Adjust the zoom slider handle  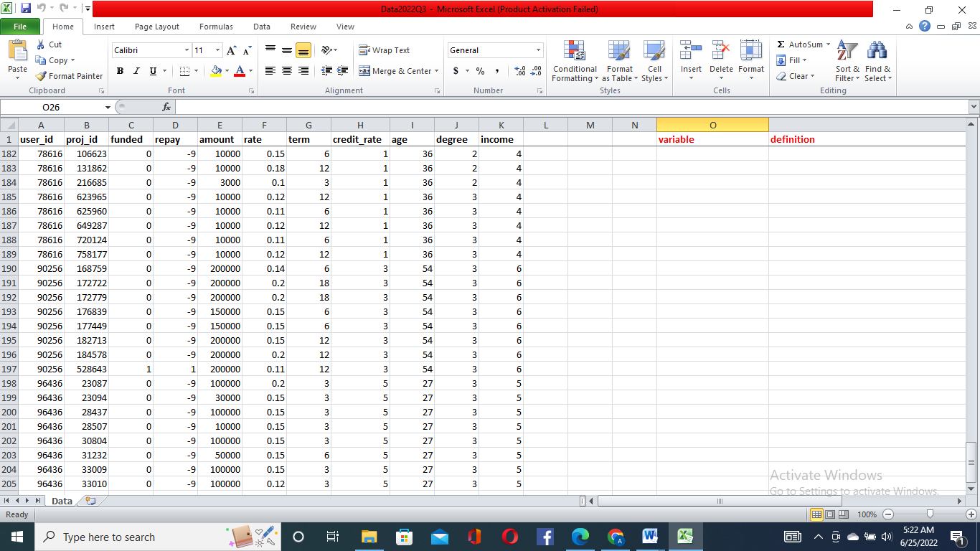(930, 514)
